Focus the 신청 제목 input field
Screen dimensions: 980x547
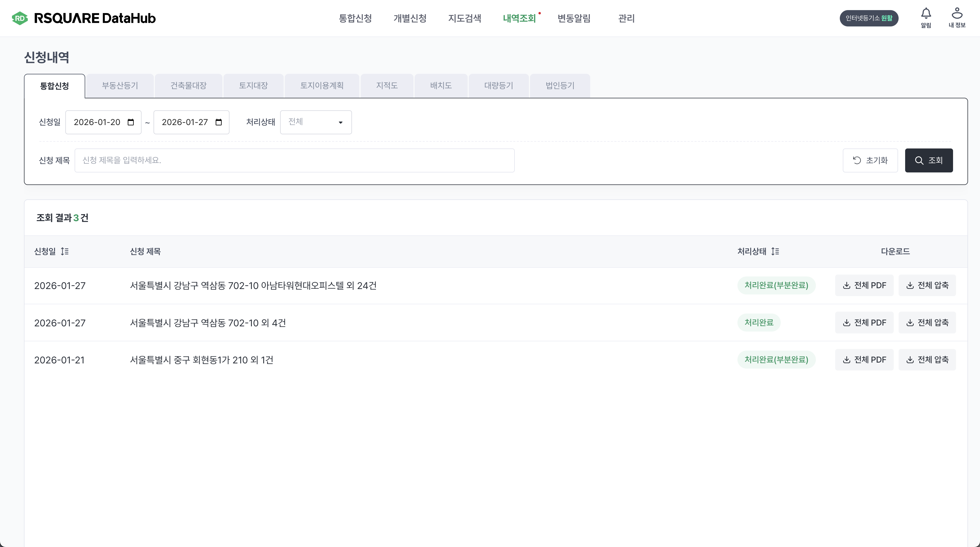(x=295, y=160)
